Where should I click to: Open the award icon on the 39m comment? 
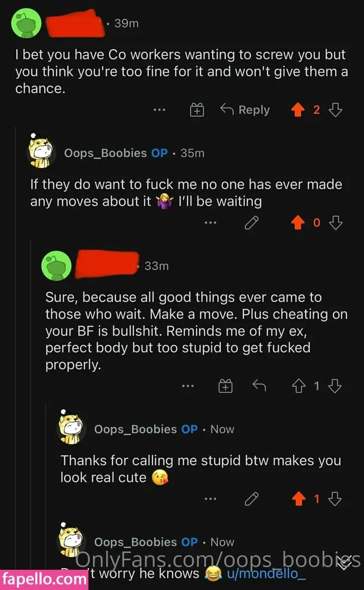click(x=196, y=110)
